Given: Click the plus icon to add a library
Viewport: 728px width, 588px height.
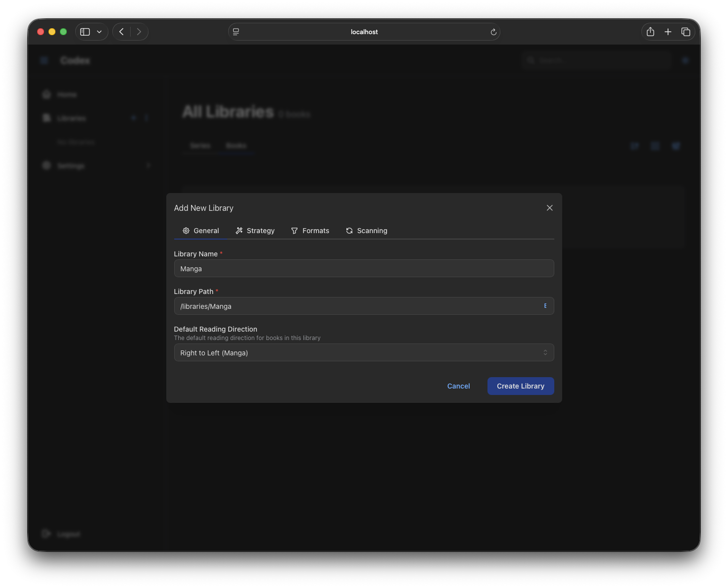Looking at the screenshot, I should click(134, 118).
